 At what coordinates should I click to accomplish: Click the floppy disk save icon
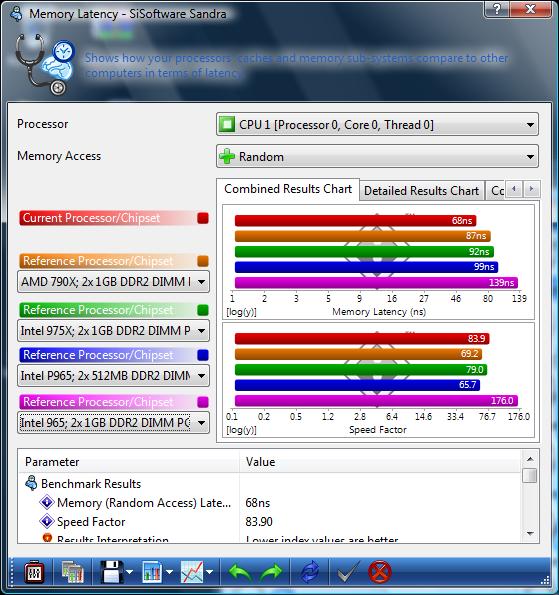tap(112, 572)
